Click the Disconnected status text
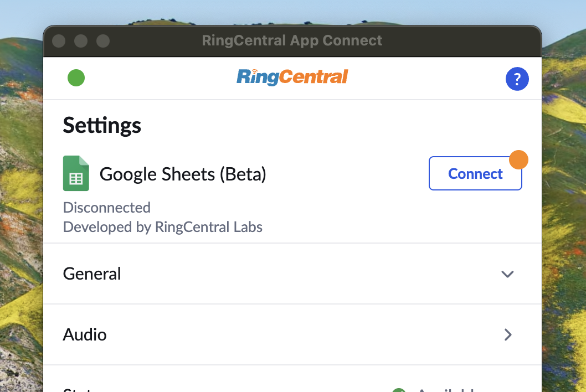The width and height of the screenshot is (586, 392). pos(106,208)
